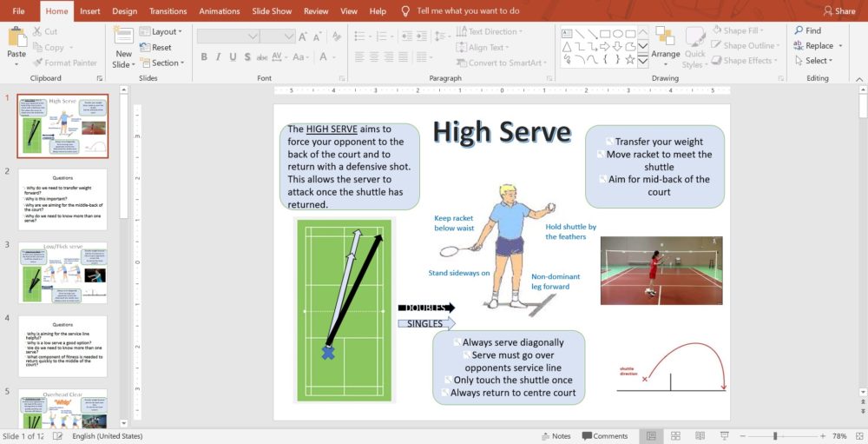Toggle the Notes pane
The image size is (868, 444).
click(555, 435)
